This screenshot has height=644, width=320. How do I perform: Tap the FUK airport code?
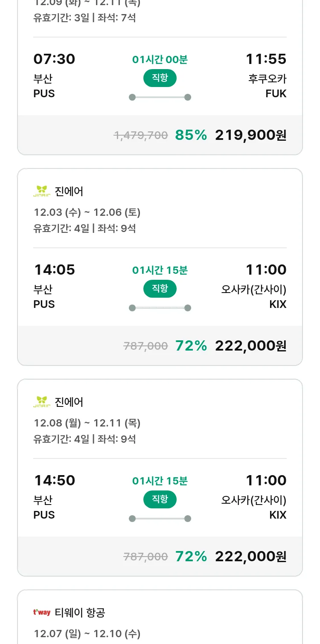point(276,93)
